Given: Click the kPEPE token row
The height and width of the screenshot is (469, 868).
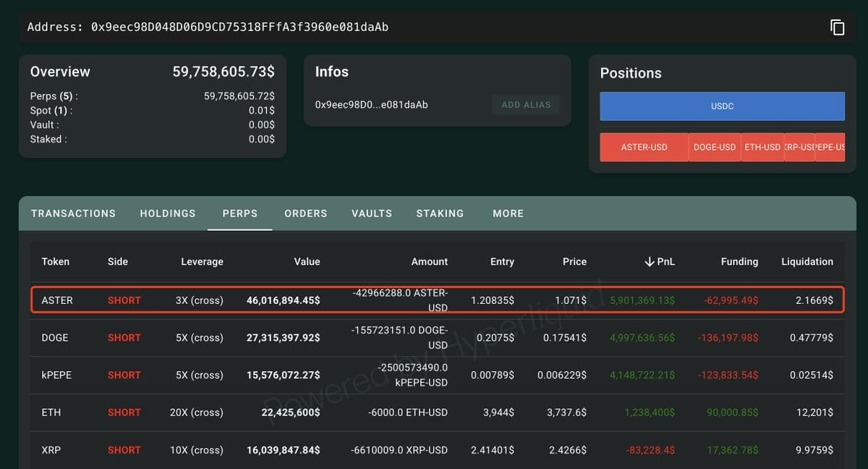Looking at the screenshot, I should [438, 375].
